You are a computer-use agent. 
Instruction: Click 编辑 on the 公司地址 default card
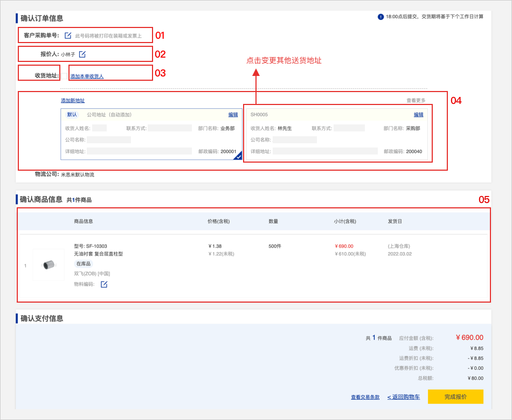[x=233, y=115]
